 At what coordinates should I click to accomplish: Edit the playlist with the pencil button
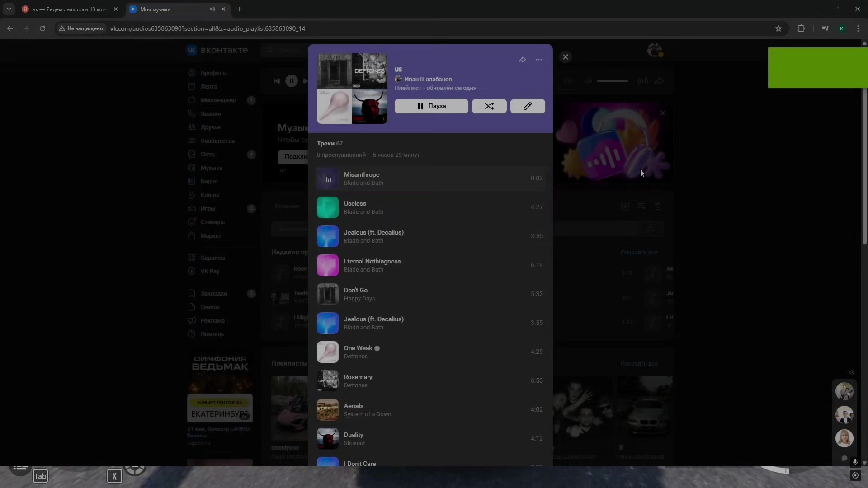click(x=528, y=106)
